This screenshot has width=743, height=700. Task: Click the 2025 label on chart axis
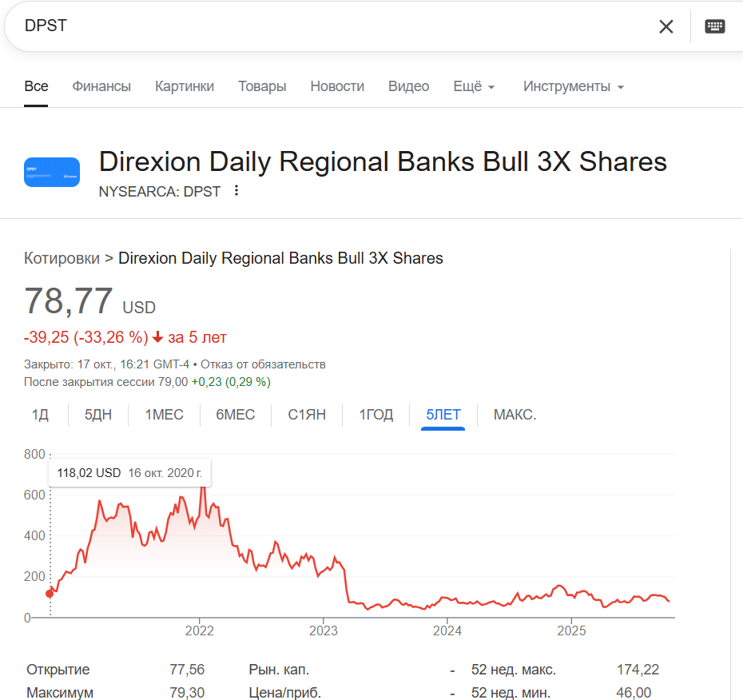[571, 630]
